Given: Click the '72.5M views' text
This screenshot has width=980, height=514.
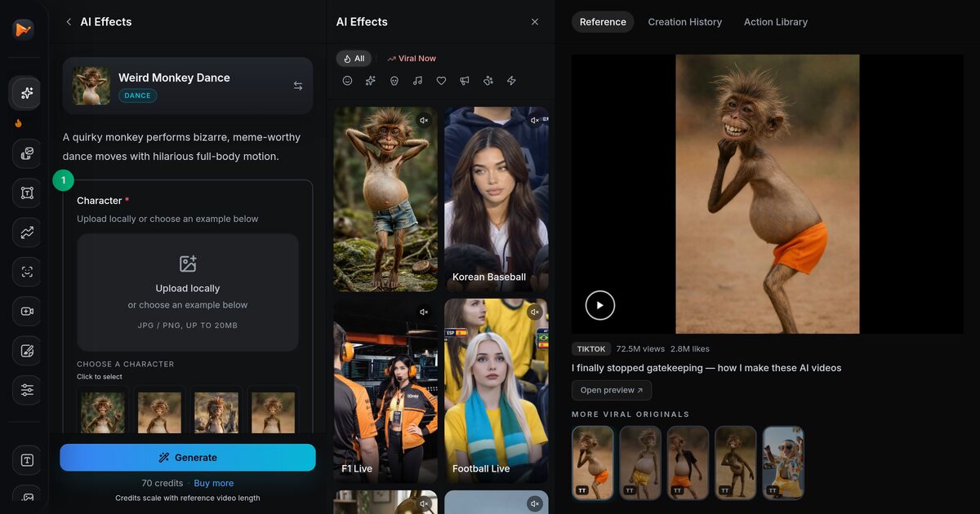Looking at the screenshot, I should (640, 349).
